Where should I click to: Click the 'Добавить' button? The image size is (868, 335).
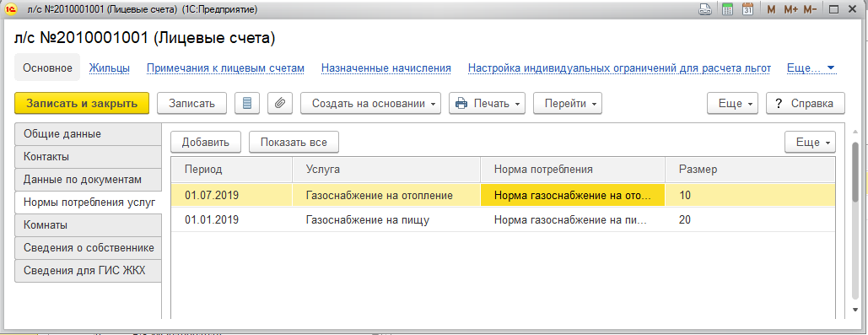pyautogui.click(x=205, y=143)
